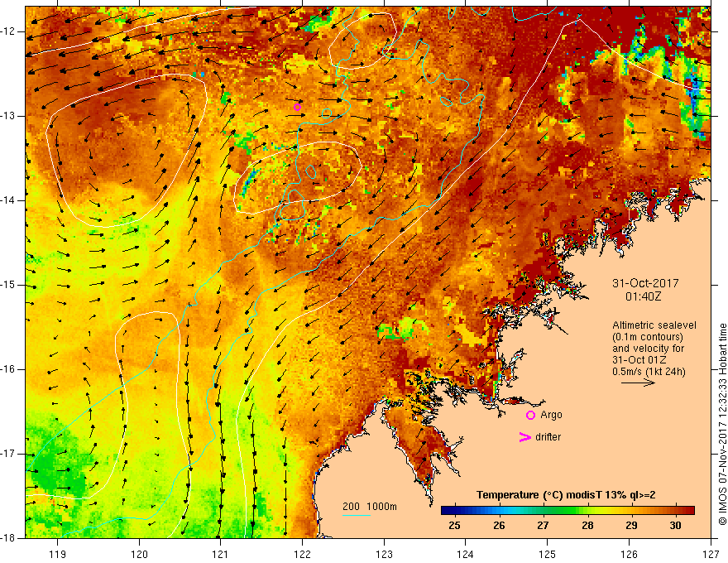
Task: Click the '0.5m/s (1kt 24h)' label
Action: [x=649, y=371]
